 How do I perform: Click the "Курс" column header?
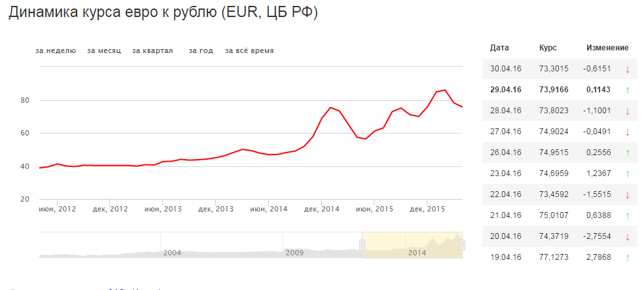[x=548, y=48]
